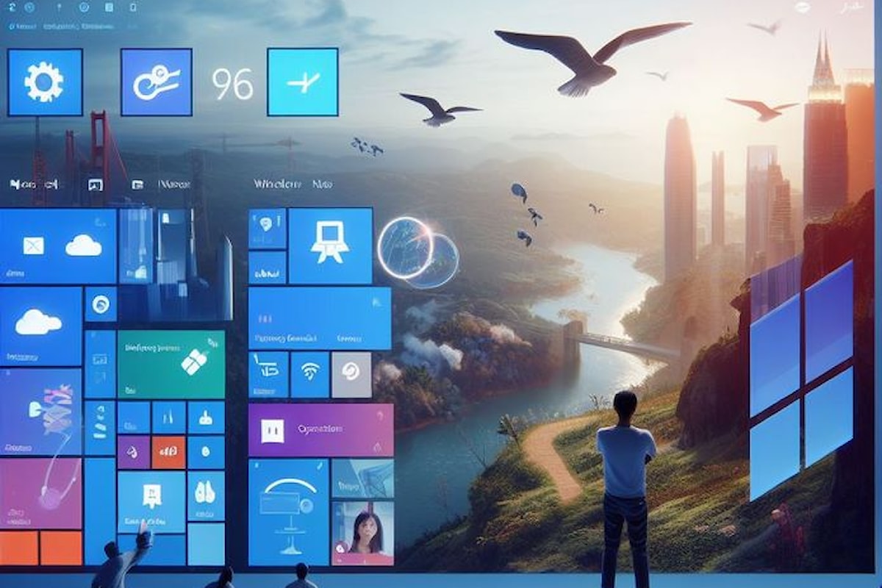Open the Wi-Fi signal tile
Screen dimensions: 882x588
pos(309,374)
